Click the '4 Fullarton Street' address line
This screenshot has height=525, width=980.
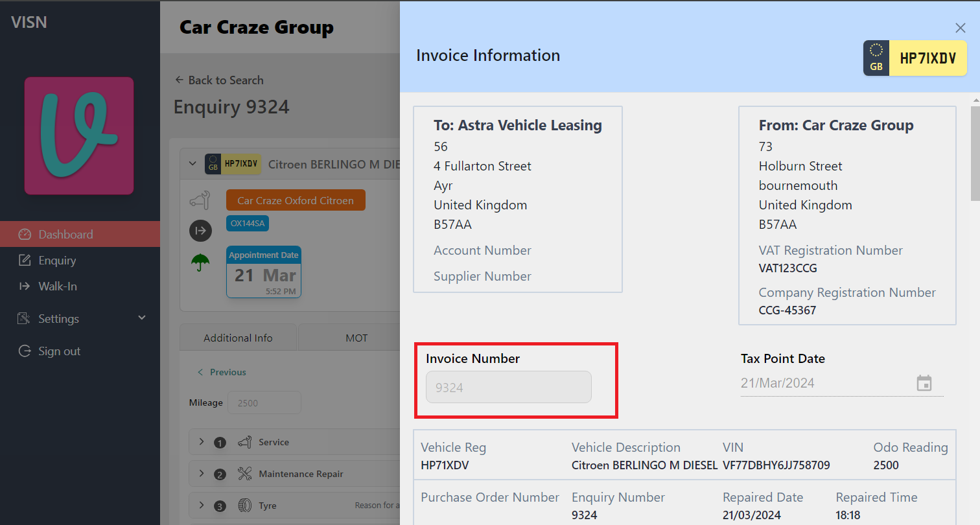tap(482, 166)
